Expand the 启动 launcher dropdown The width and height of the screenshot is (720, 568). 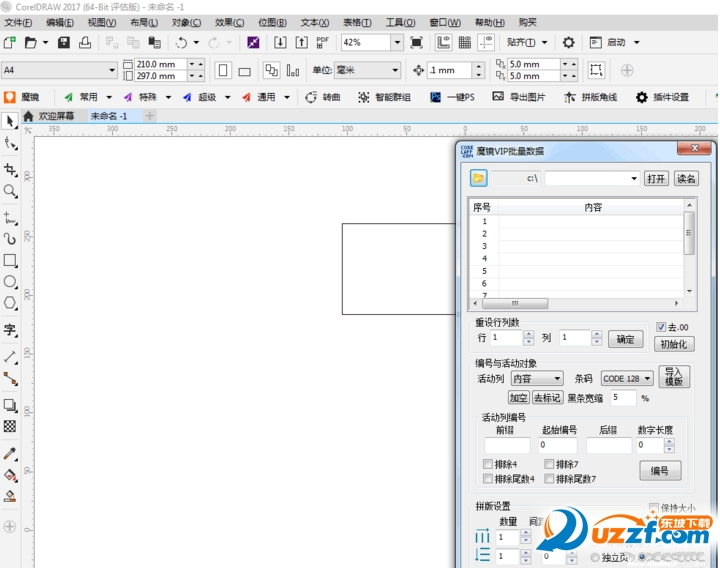point(637,42)
